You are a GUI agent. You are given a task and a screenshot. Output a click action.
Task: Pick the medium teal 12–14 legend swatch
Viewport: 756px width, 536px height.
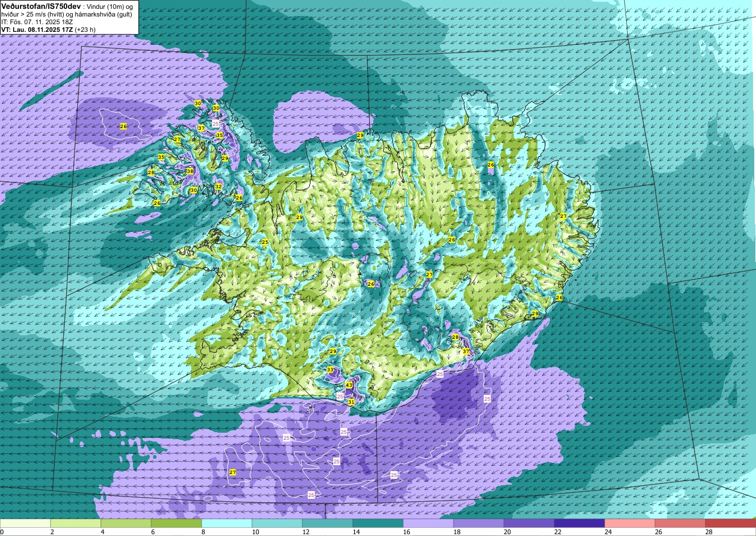coord(327,523)
